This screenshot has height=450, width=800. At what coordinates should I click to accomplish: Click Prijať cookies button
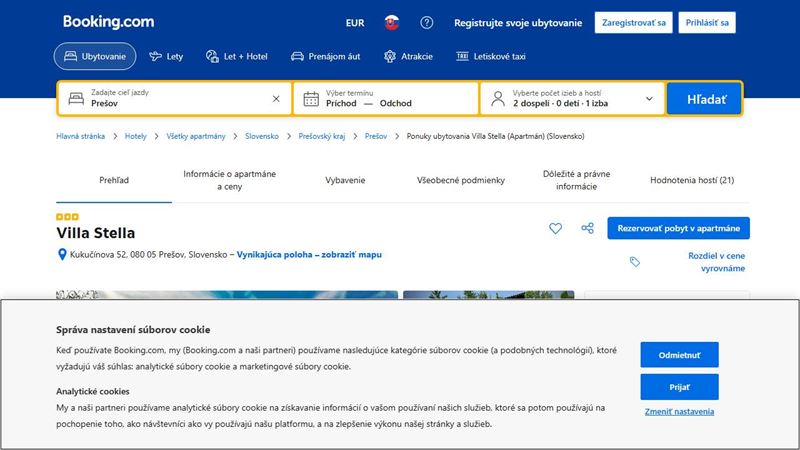(x=680, y=387)
